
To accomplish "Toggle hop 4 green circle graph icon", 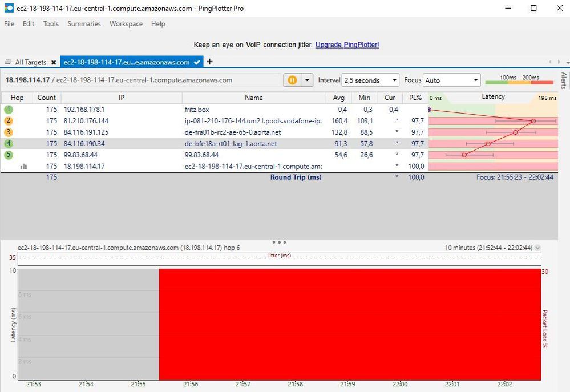I will (9, 143).
